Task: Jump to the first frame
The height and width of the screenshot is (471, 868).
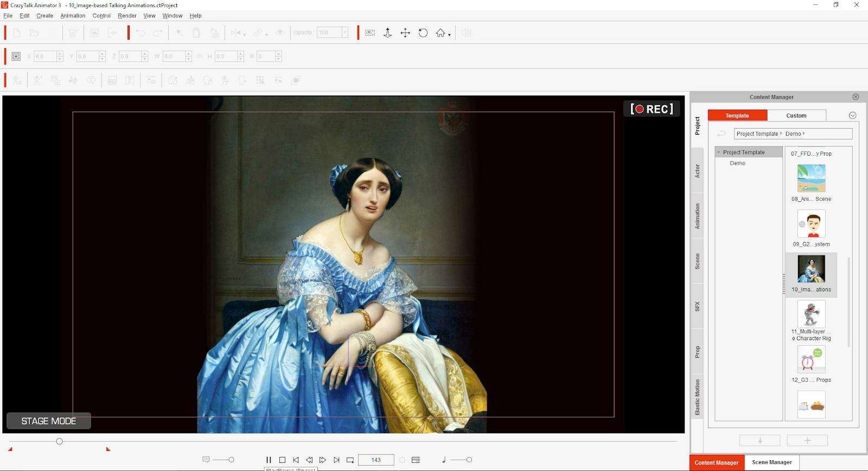Action: (296, 460)
